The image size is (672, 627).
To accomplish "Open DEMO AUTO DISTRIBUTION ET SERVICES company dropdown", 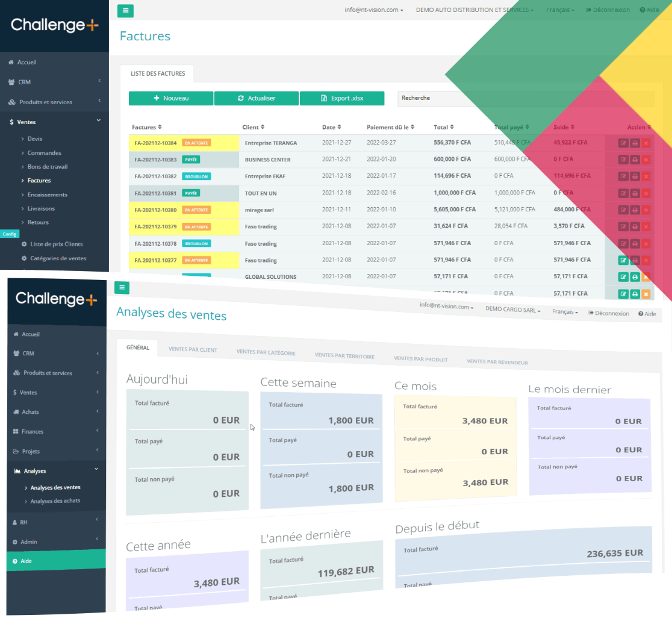I will [x=474, y=10].
